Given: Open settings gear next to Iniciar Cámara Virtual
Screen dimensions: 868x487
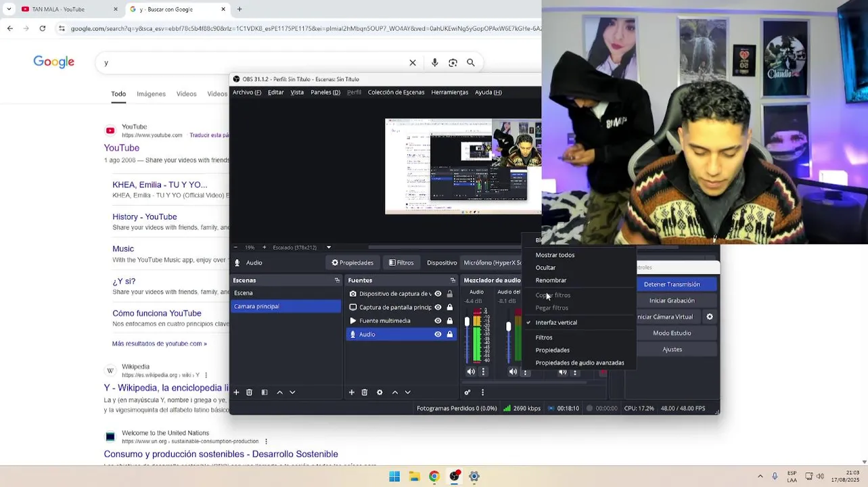Looking at the screenshot, I should (710, 317).
